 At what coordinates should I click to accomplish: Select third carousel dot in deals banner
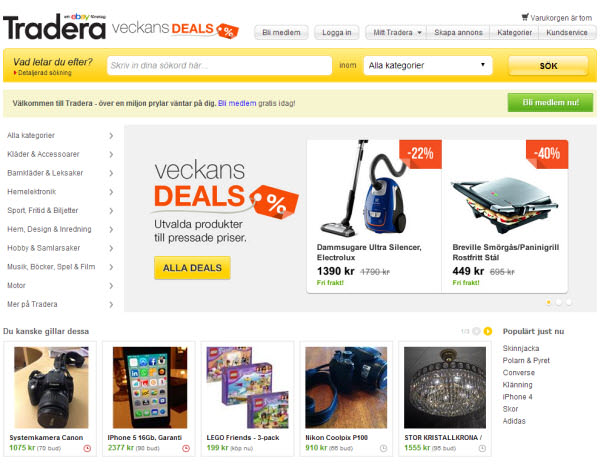tap(569, 302)
